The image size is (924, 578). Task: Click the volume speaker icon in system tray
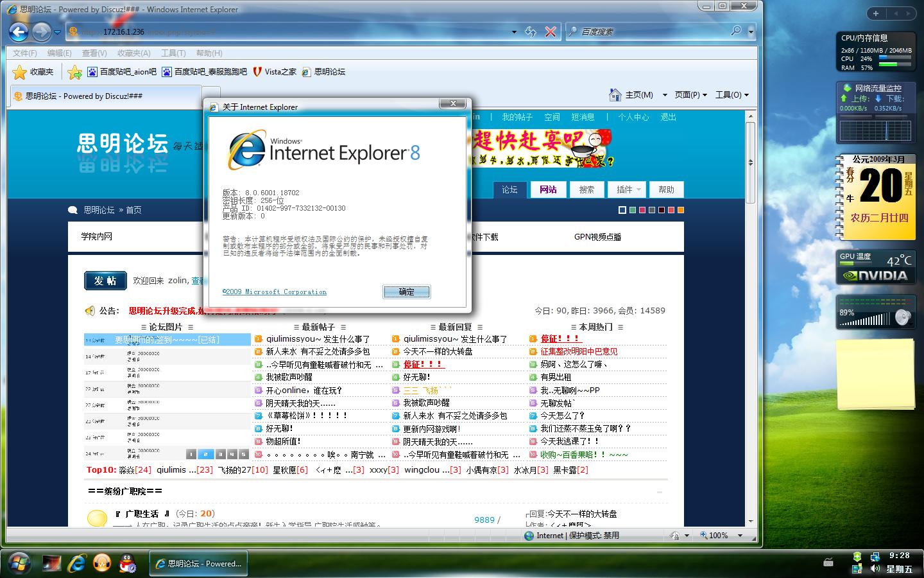[x=875, y=569]
